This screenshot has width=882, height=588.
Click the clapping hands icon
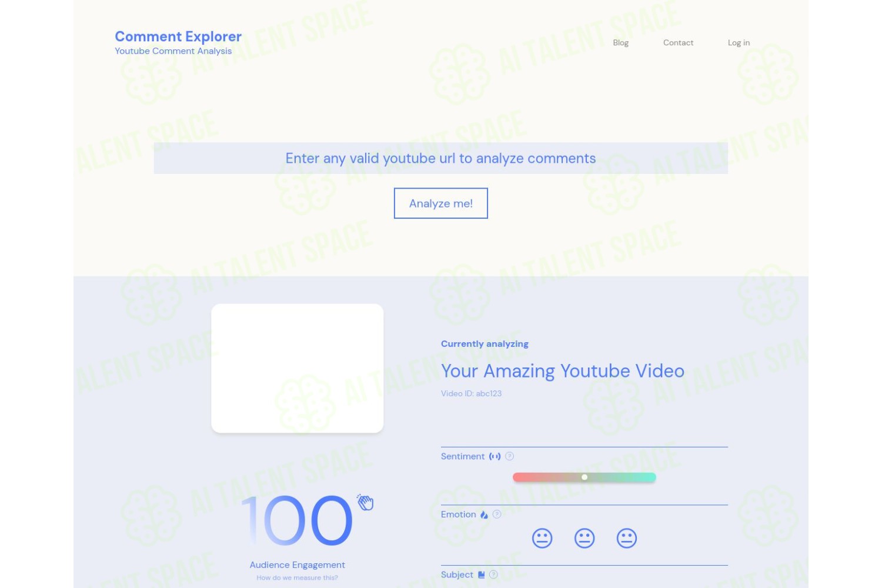click(x=366, y=502)
